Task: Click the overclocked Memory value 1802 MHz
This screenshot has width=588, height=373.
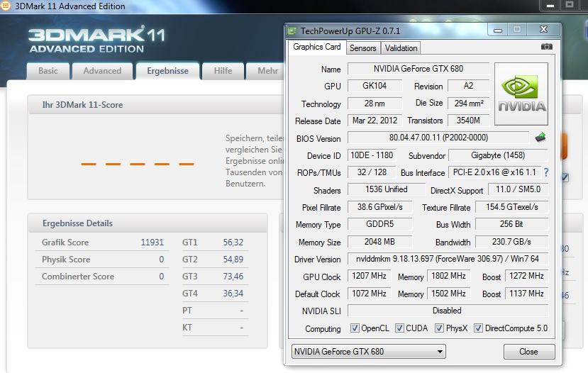Action: pos(448,276)
